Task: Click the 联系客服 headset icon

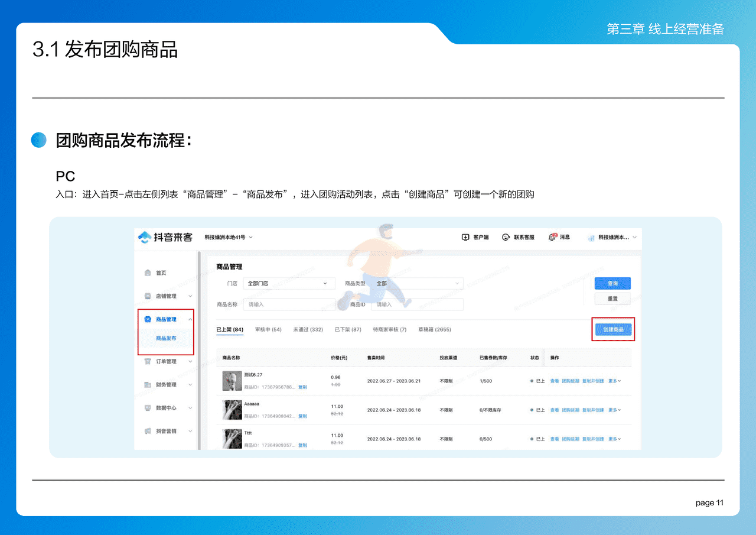Action: [x=506, y=237]
